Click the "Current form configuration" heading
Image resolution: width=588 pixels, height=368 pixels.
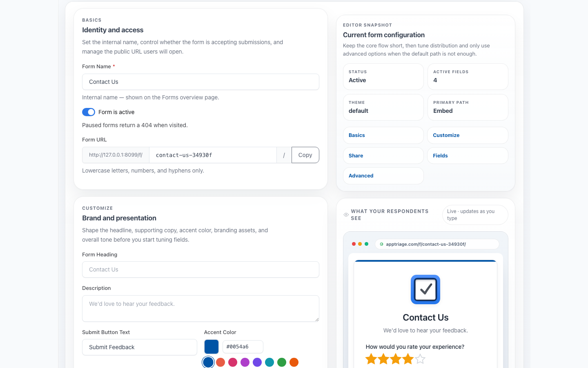click(x=384, y=35)
